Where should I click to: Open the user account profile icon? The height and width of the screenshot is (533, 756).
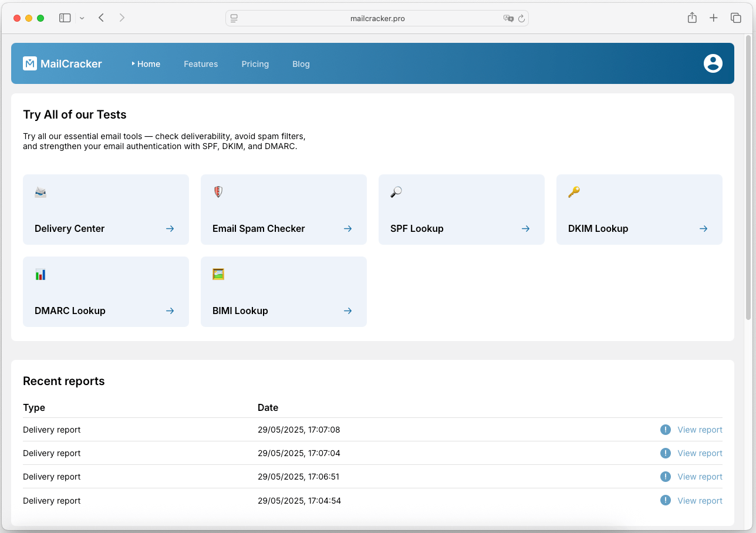coord(713,63)
